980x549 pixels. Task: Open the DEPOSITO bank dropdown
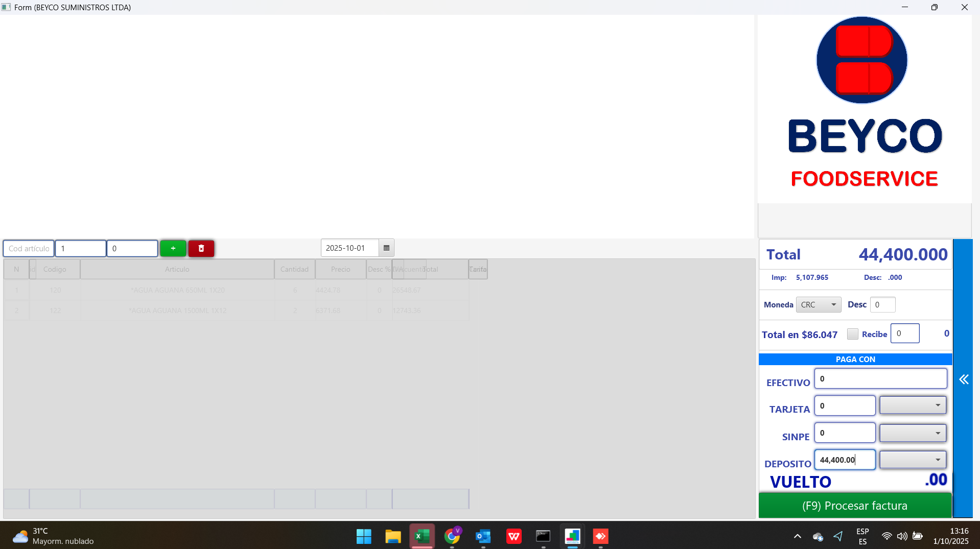[x=913, y=460]
